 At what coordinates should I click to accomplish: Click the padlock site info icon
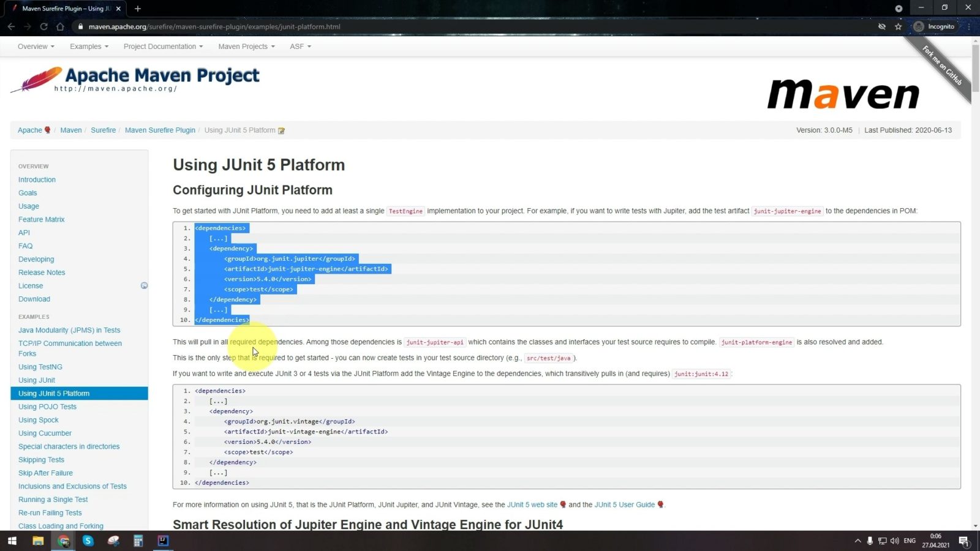tap(80, 26)
